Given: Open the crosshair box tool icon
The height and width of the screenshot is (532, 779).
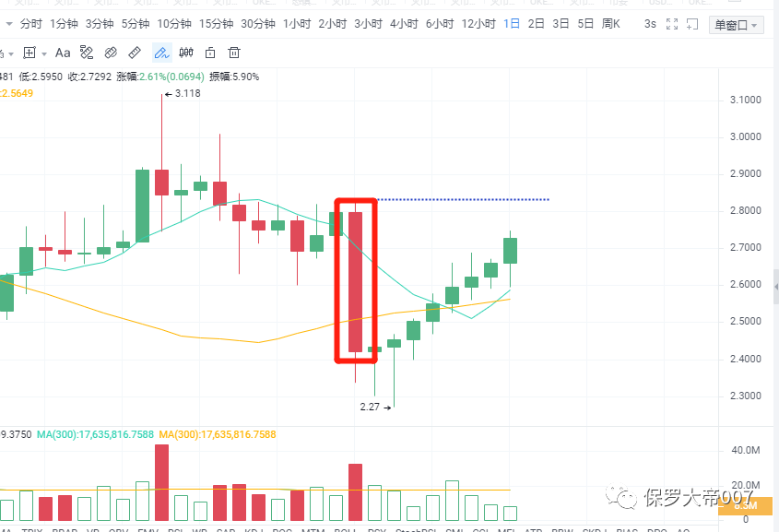Looking at the screenshot, I should pos(30,53).
